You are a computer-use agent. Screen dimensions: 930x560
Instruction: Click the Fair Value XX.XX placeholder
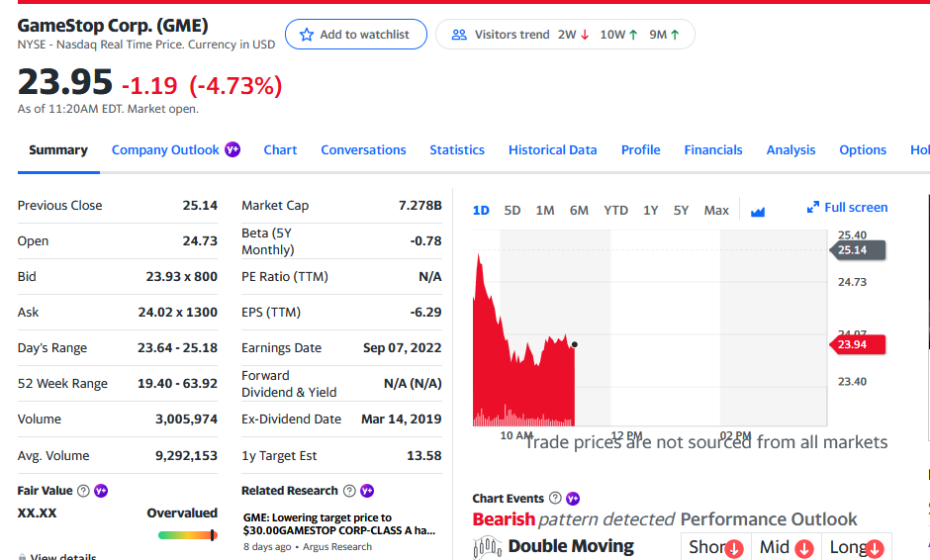coord(37,513)
